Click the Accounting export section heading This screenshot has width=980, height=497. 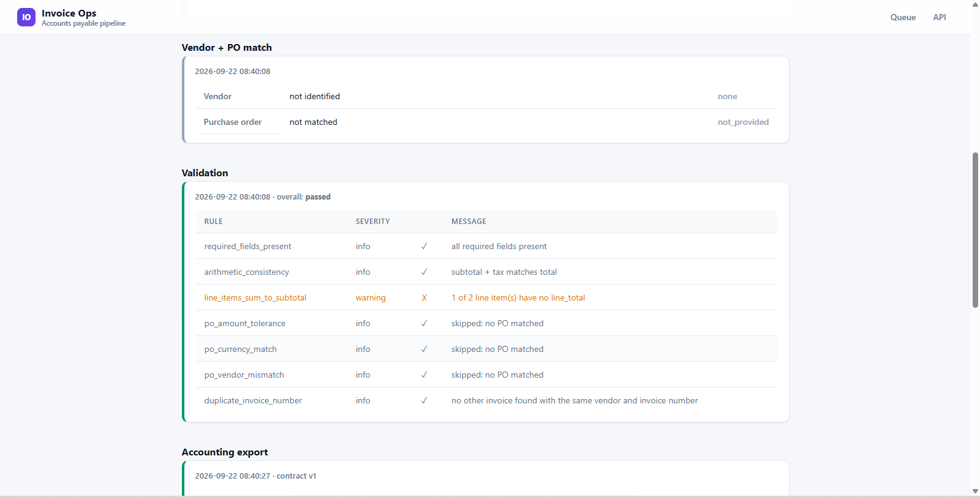225,452
